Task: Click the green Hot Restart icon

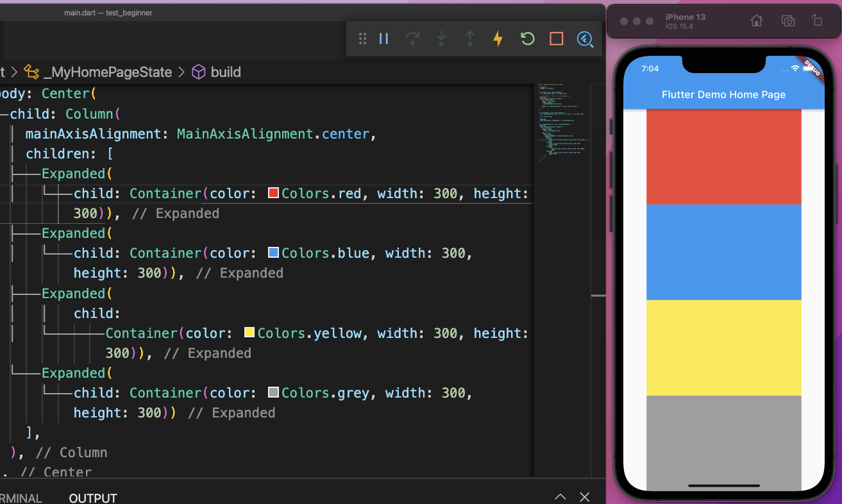Action: pyautogui.click(x=527, y=38)
